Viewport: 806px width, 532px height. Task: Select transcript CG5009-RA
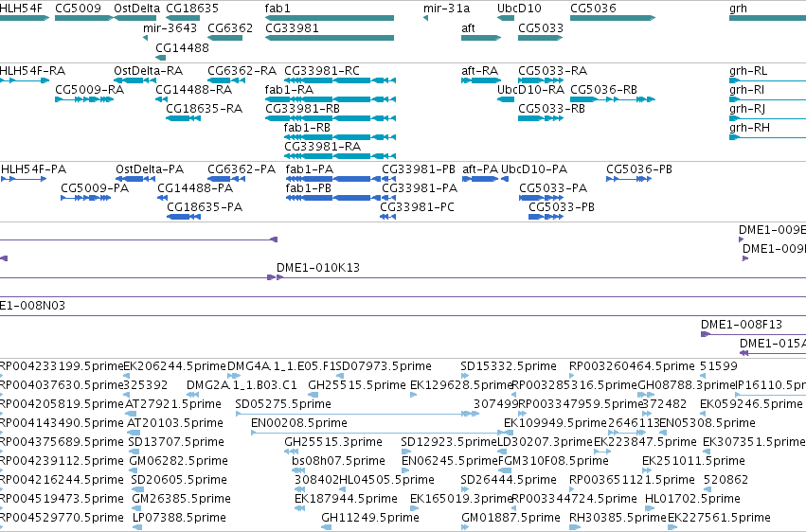click(90, 89)
